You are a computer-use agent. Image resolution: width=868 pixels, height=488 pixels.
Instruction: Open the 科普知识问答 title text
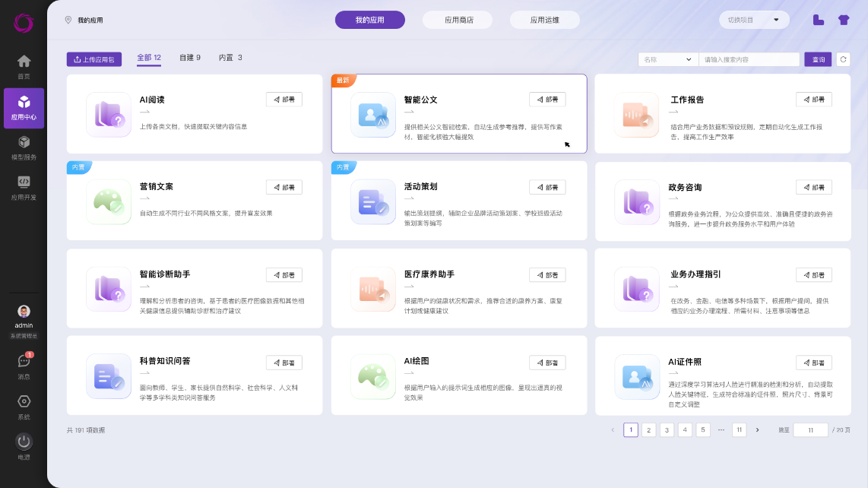point(165,360)
